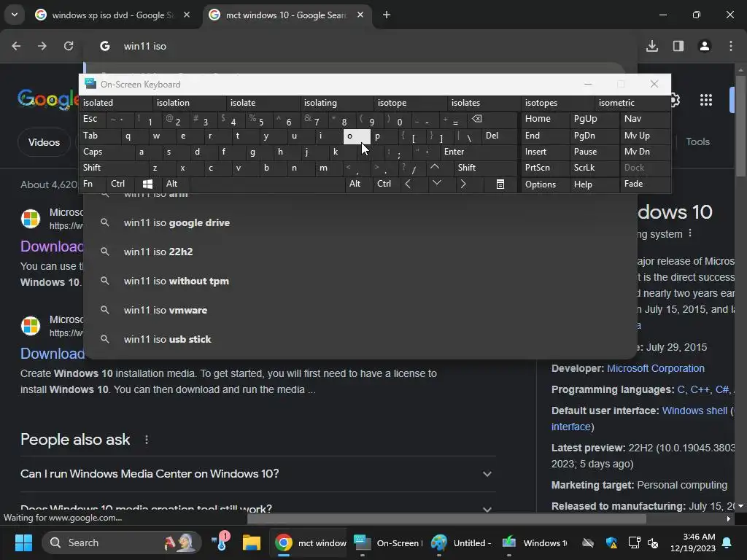Open the taskbar notification bell
Image resolution: width=747 pixels, height=560 pixels.
727,542
